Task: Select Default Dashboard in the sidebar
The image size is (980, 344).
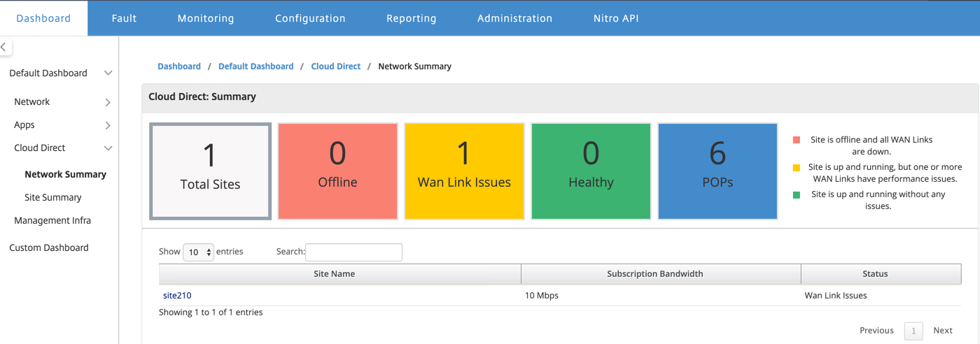Action: pos(48,73)
